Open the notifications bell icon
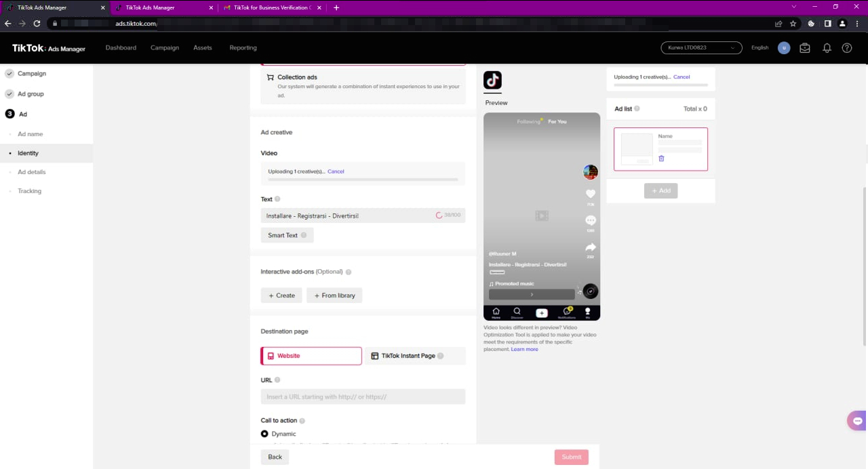This screenshot has height=469, width=868. (x=827, y=48)
